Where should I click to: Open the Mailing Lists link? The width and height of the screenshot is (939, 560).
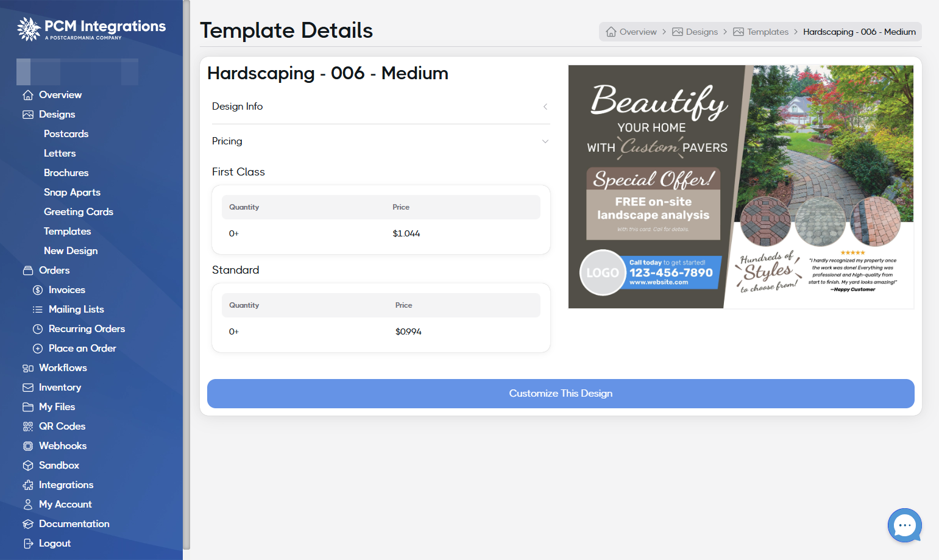[x=76, y=310]
